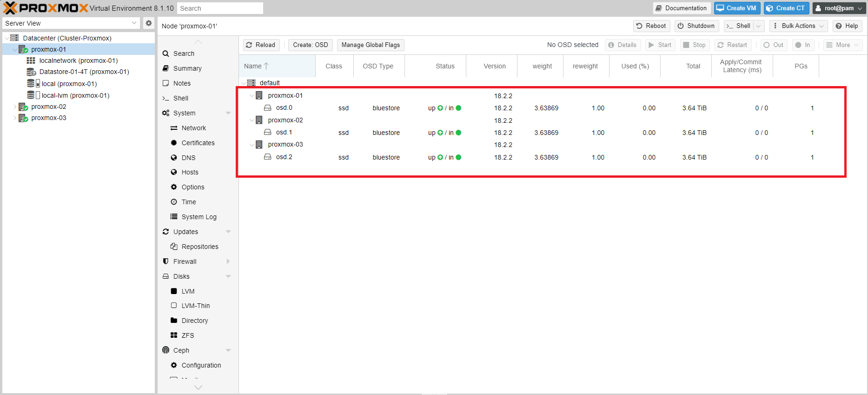
Task: Sort by the Status column header
Action: (x=435, y=66)
